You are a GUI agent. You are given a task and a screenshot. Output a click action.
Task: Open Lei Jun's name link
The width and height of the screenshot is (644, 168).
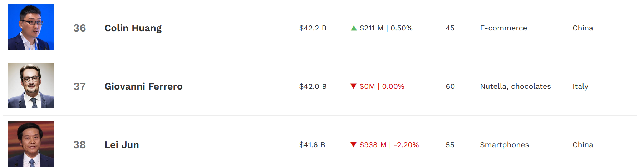(x=122, y=145)
